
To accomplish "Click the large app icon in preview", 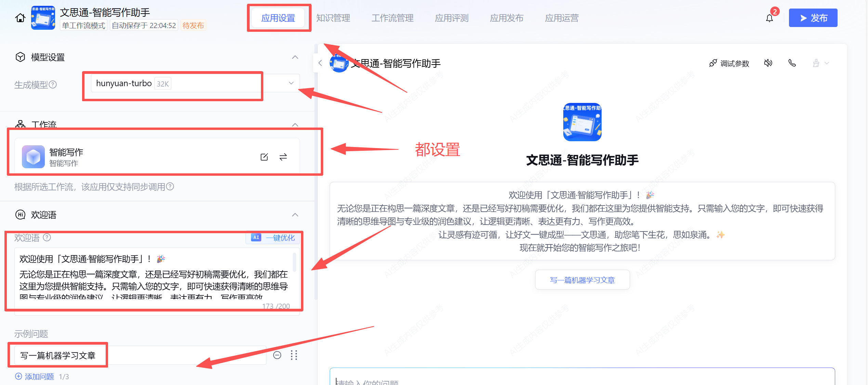I will [582, 122].
